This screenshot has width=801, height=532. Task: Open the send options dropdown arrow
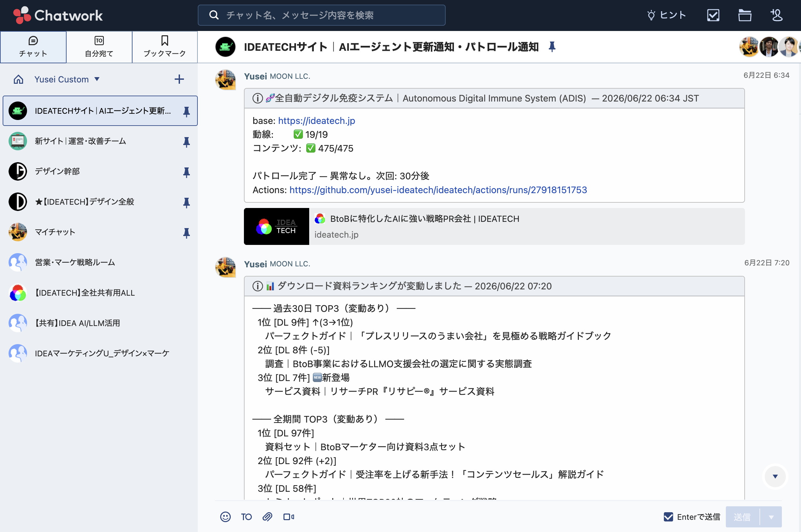point(771,517)
